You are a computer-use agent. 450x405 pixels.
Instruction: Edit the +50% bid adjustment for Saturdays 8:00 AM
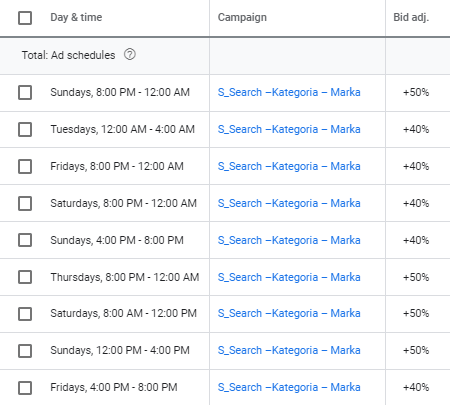point(416,313)
